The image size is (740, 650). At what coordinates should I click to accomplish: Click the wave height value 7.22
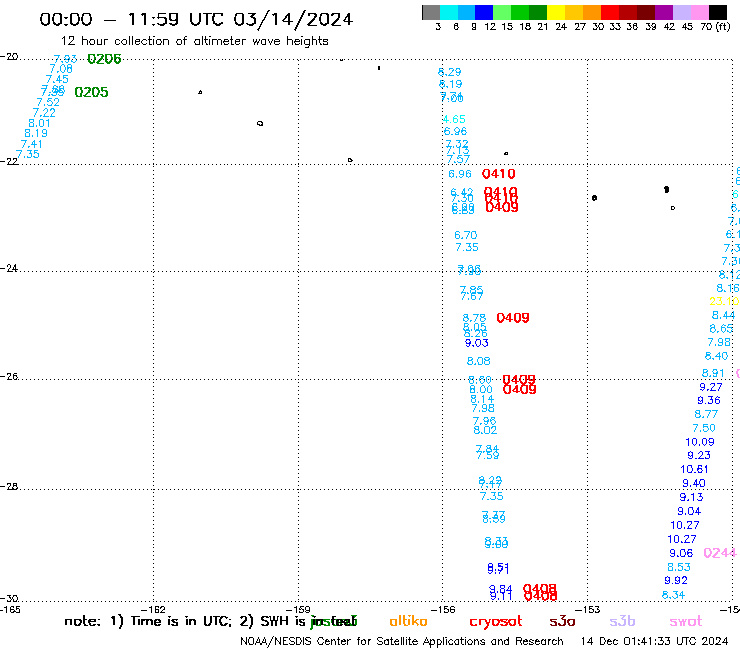pos(44,113)
